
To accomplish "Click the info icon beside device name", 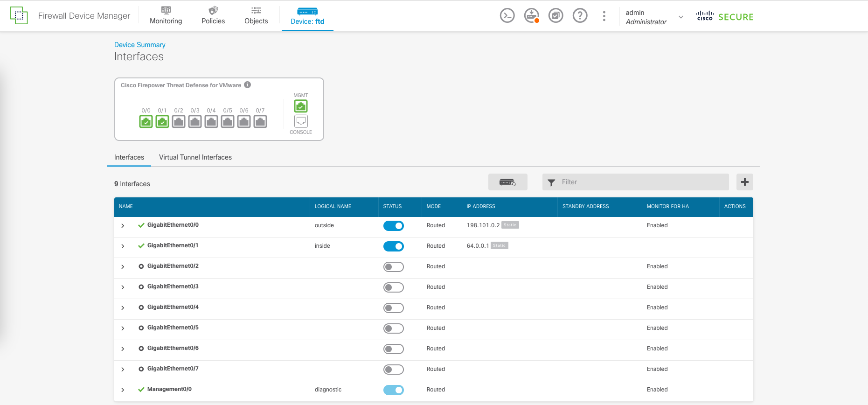I will pos(248,85).
